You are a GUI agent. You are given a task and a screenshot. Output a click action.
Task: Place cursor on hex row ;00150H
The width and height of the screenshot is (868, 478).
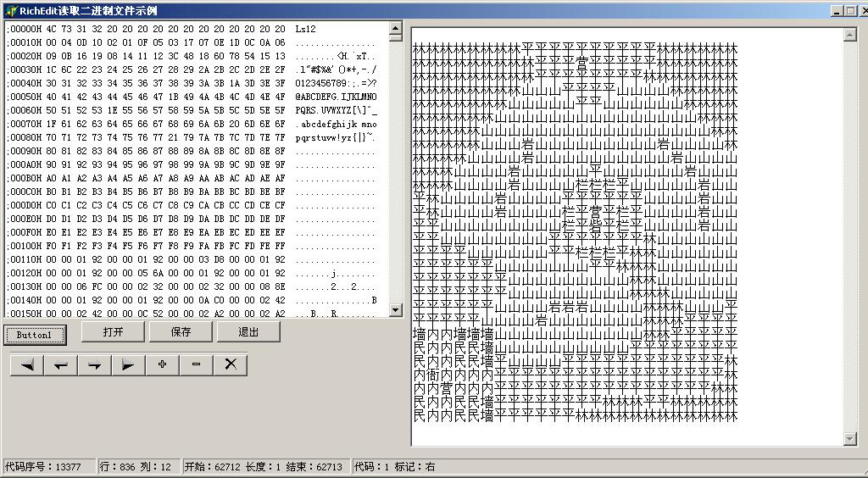coord(146,313)
